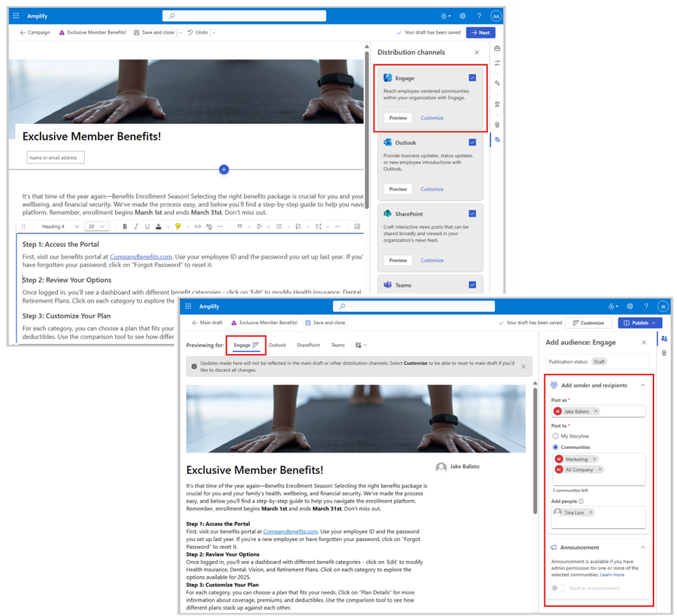Image resolution: width=677 pixels, height=616 pixels.
Task: Collapse the Announcement section
Action: 643,547
